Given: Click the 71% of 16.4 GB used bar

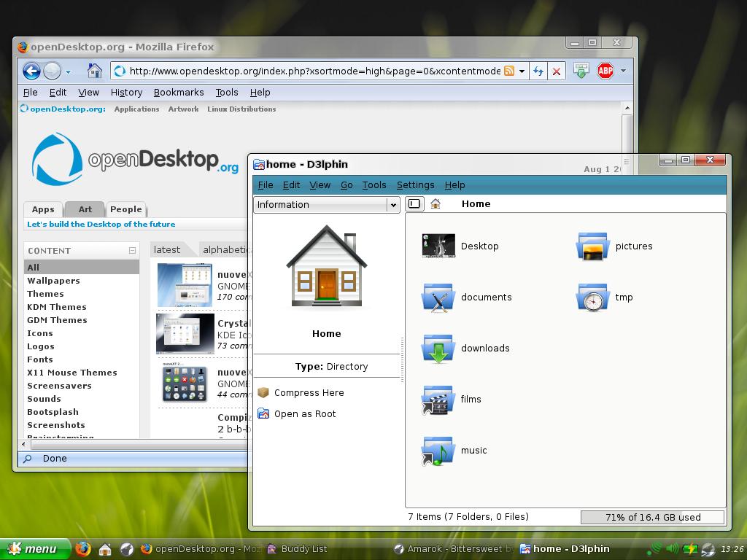Looking at the screenshot, I should click(x=653, y=517).
